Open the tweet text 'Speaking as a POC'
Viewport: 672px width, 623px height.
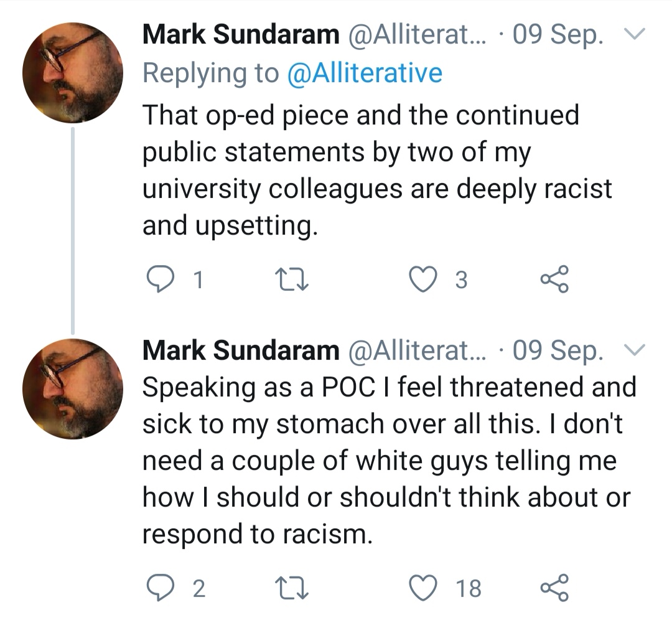[x=386, y=461]
